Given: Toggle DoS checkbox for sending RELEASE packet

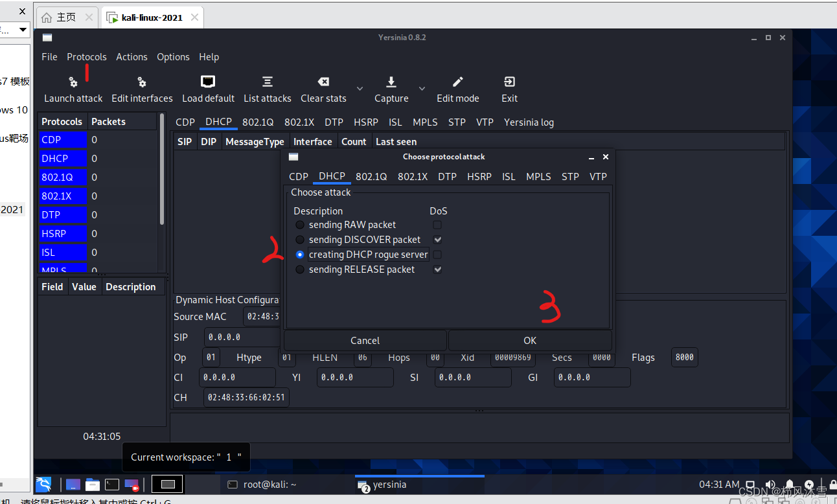Looking at the screenshot, I should pos(437,269).
